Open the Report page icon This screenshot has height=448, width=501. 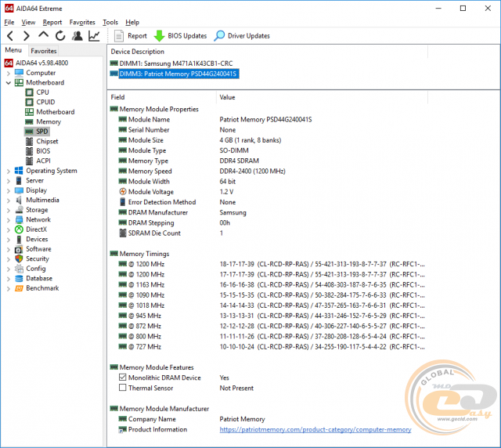click(x=118, y=36)
